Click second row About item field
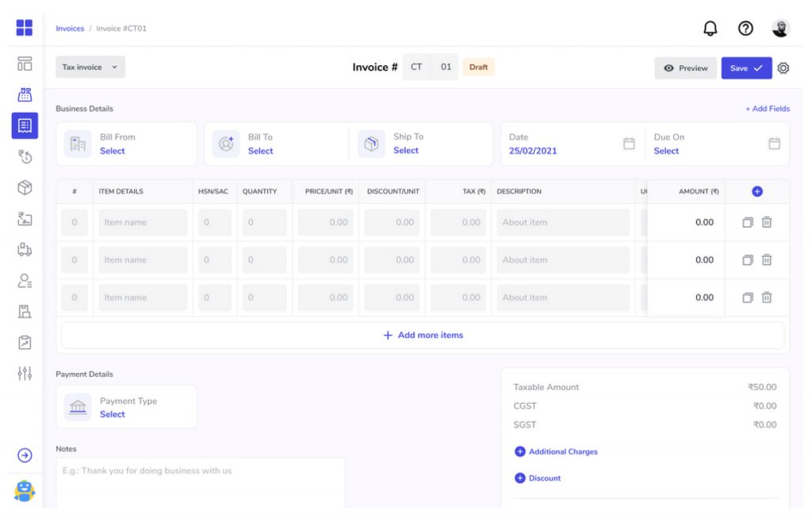The image size is (812, 518). (x=563, y=260)
